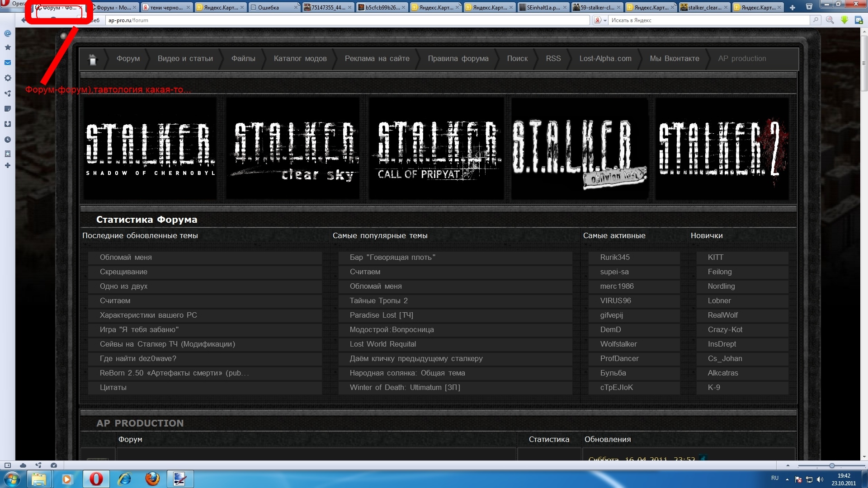The image size is (868, 488).
Task: Close the 'b5cfcb99b26...' tab
Action: pyautogui.click(x=403, y=8)
